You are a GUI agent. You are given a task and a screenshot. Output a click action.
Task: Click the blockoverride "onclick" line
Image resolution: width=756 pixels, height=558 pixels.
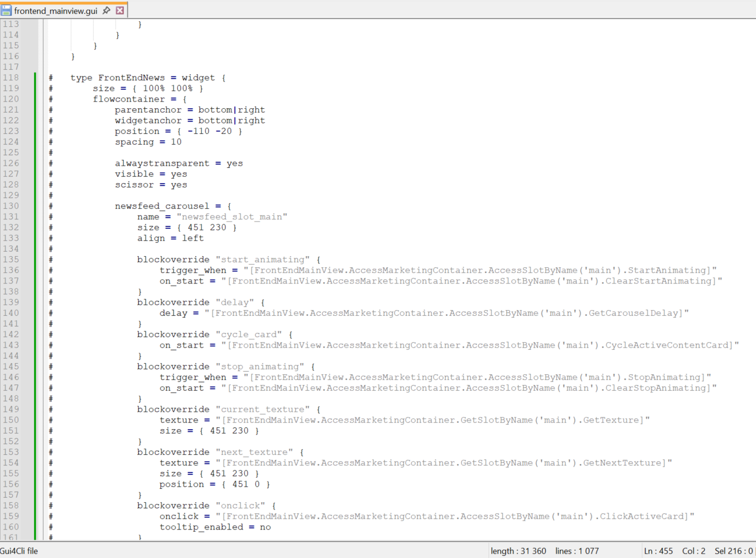(207, 506)
